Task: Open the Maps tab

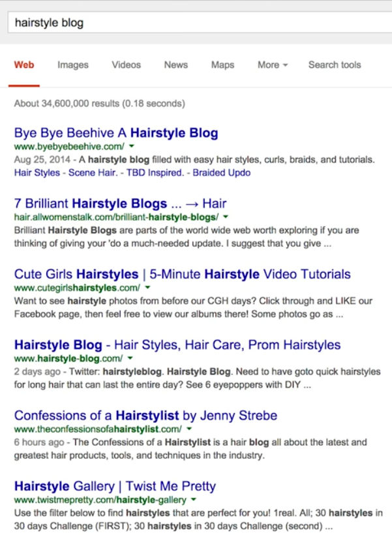Action: [x=222, y=65]
